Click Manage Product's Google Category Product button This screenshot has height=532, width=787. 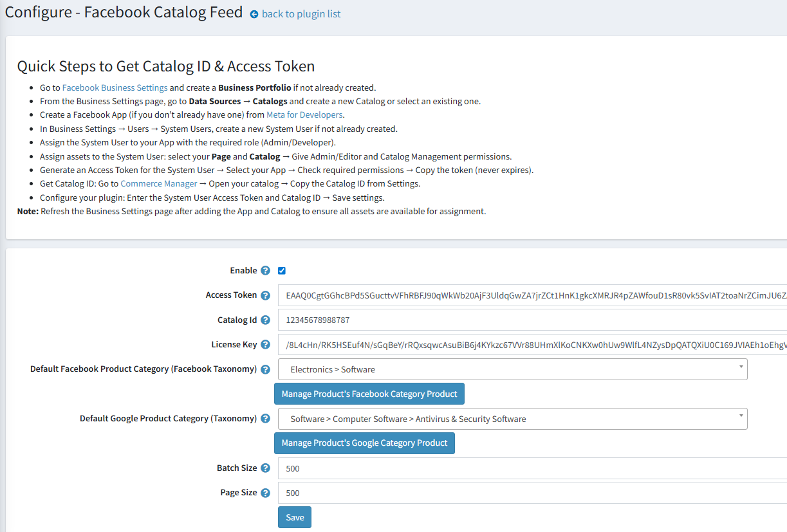364,443
